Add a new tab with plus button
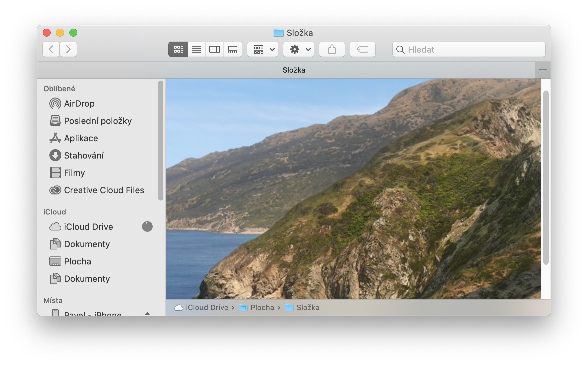Screen dimensions: 588x365 click(543, 70)
